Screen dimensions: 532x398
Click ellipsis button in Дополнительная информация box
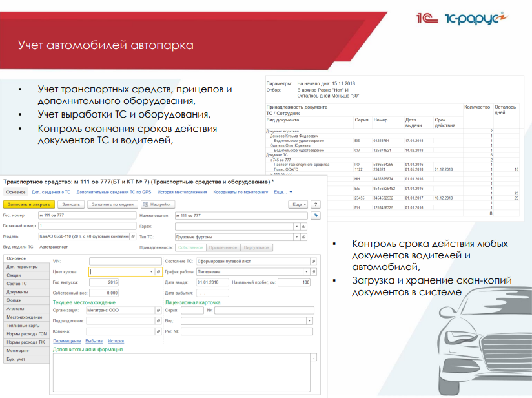coord(313,357)
